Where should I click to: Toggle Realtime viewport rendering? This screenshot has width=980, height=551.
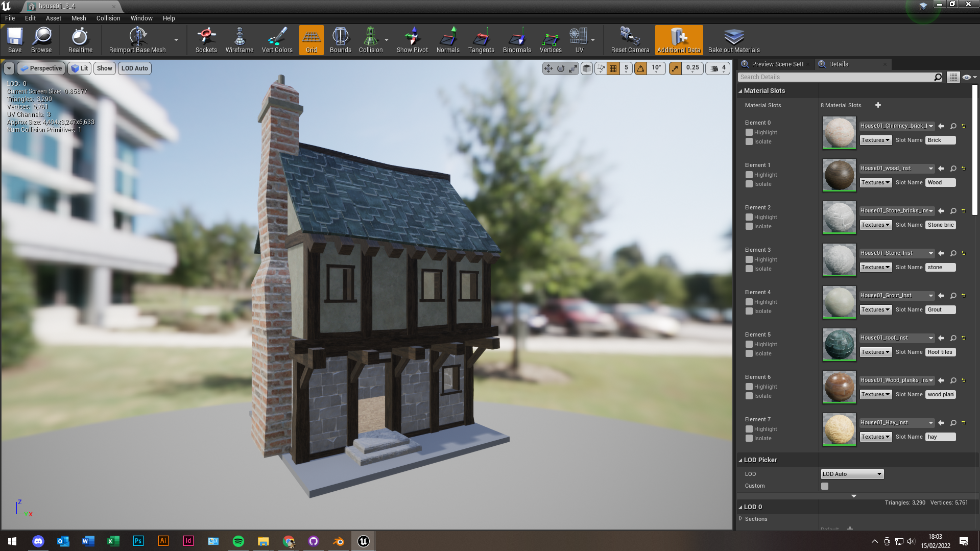[80, 40]
